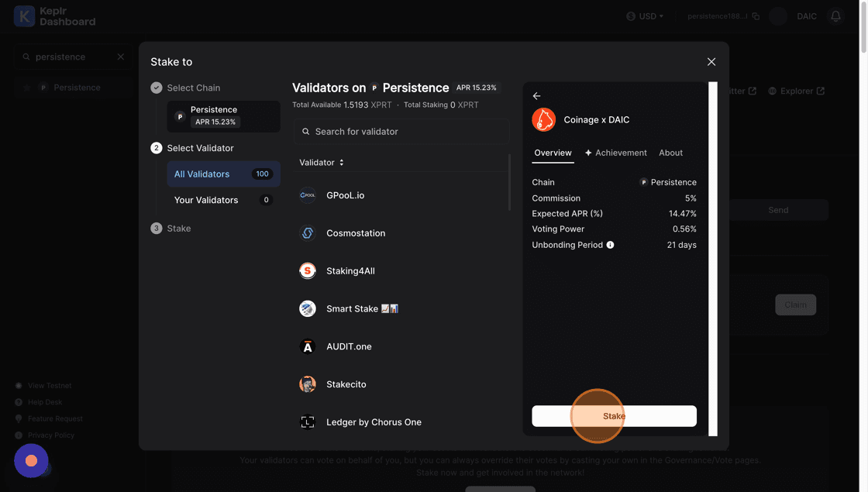Select All Validators filter
Viewport: 868px width, 492px height.
(222, 174)
